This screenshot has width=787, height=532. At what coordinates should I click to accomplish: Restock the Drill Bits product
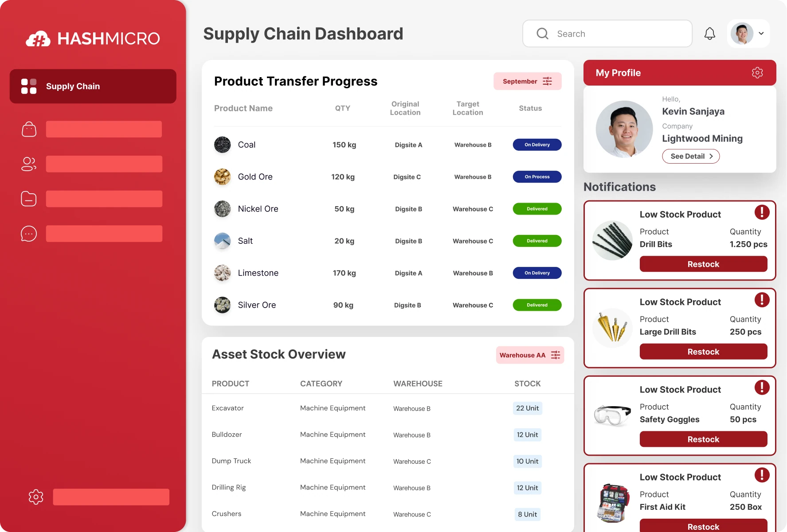[703, 264]
